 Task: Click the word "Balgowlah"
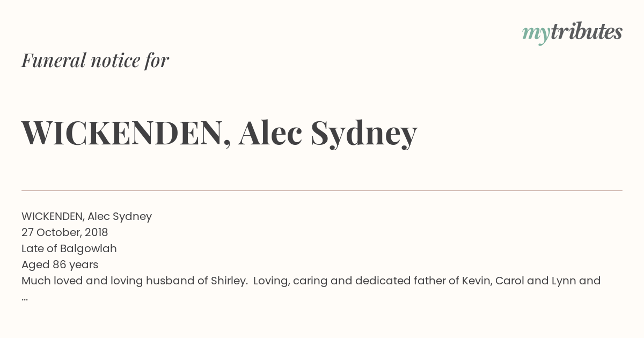tap(89, 248)
